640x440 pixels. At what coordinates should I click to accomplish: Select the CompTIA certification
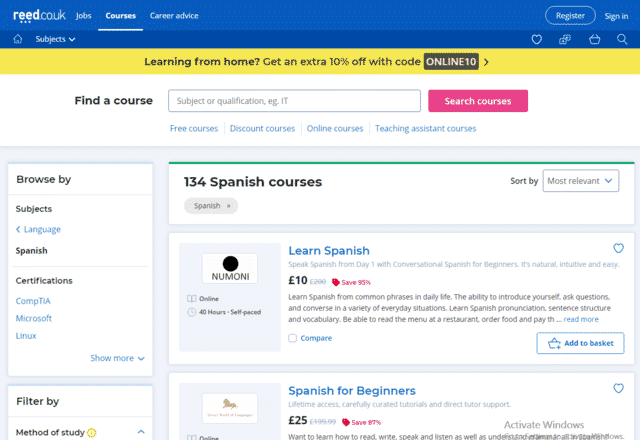pyautogui.click(x=33, y=301)
